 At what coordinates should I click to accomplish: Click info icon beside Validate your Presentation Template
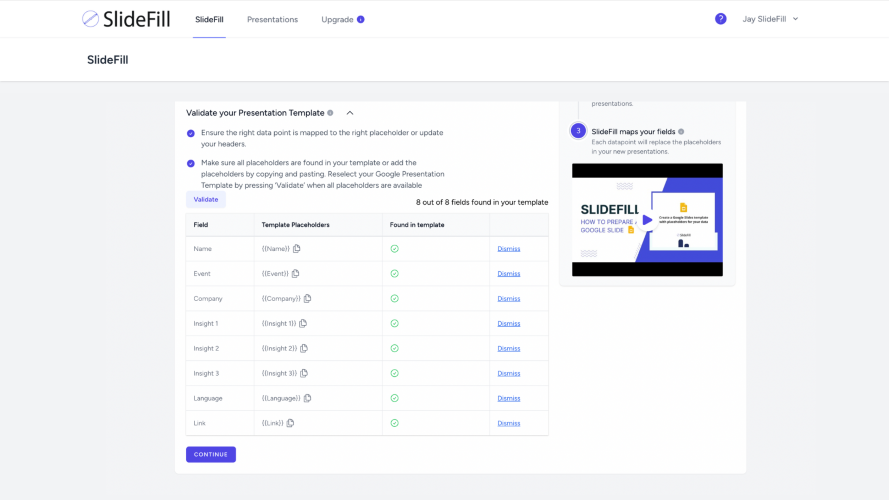point(330,113)
